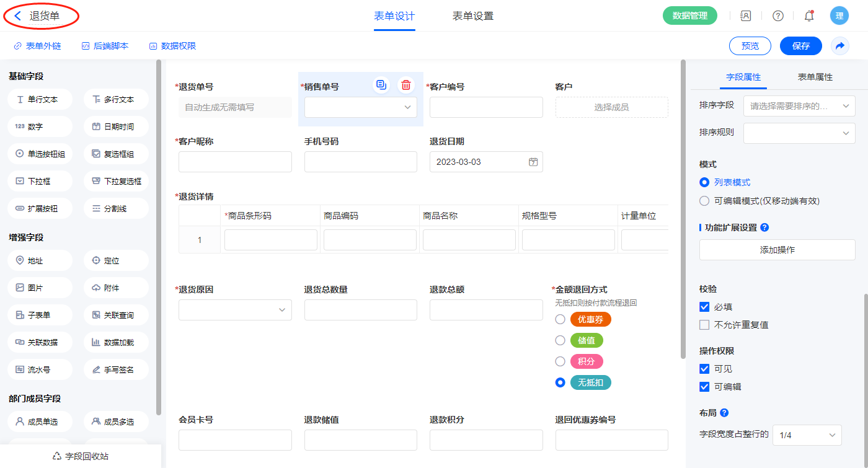Toggle the 必填 checkbox
The height and width of the screenshot is (468, 868).
tap(704, 307)
